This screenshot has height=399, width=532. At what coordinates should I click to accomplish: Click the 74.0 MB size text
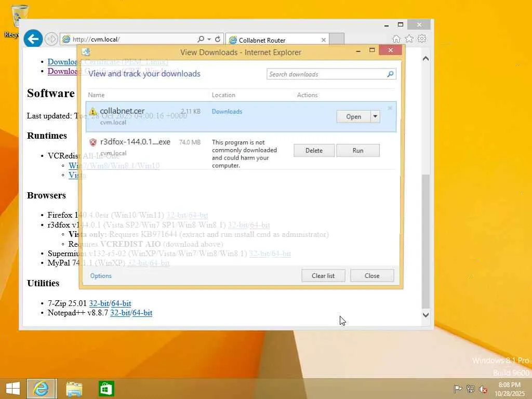tap(190, 142)
